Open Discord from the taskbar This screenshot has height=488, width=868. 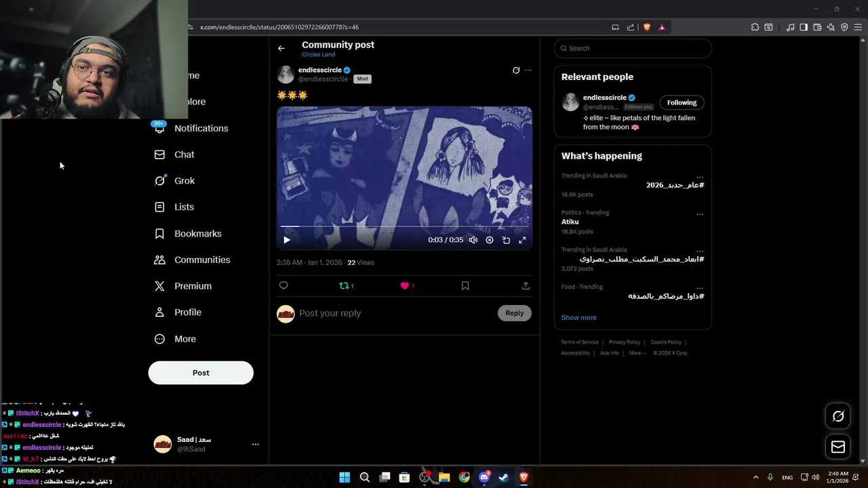click(x=484, y=477)
